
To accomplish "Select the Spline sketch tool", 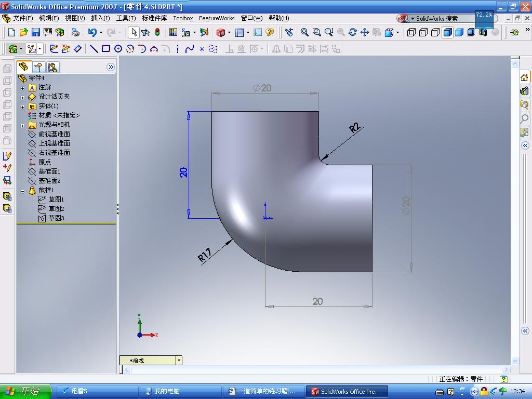I will (190, 49).
